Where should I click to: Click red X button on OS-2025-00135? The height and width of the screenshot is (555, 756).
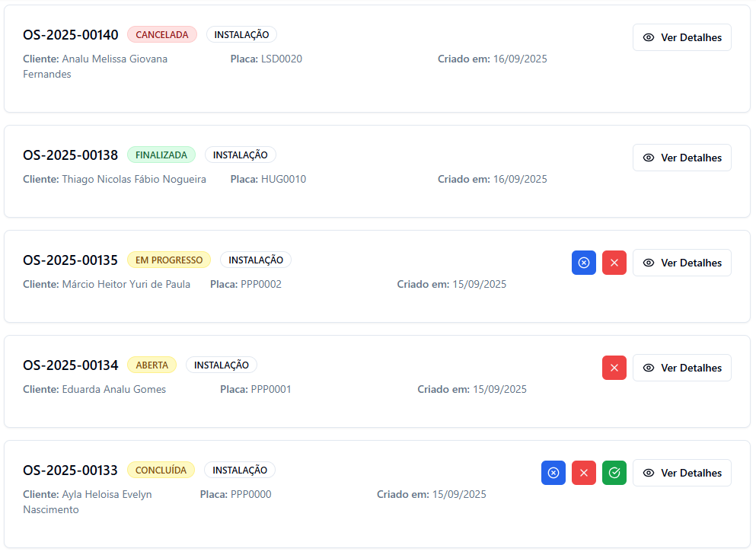614,263
